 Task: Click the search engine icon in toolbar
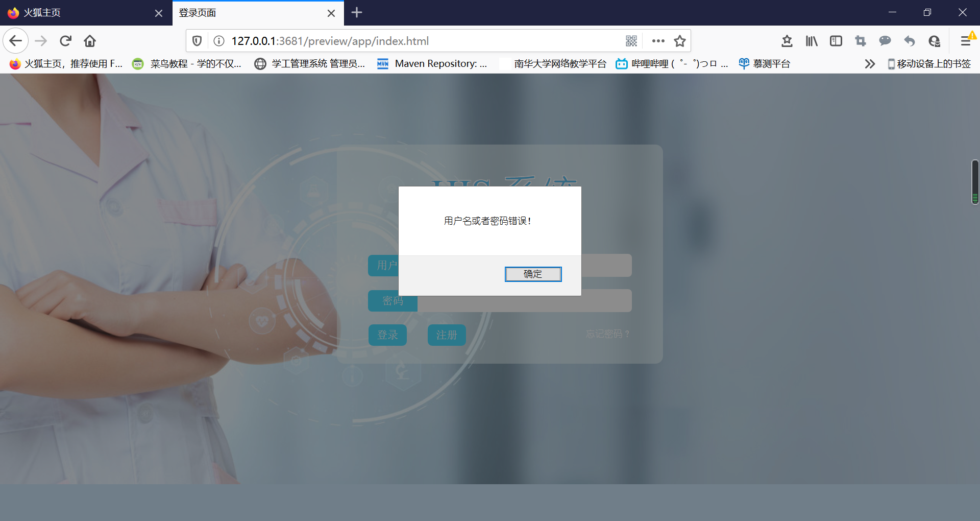934,41
